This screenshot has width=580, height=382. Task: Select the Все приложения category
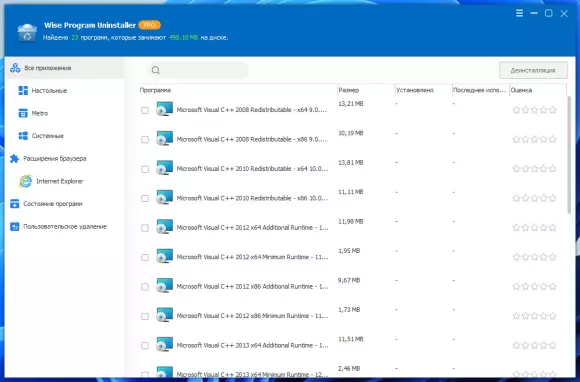[x=65, y=68]
